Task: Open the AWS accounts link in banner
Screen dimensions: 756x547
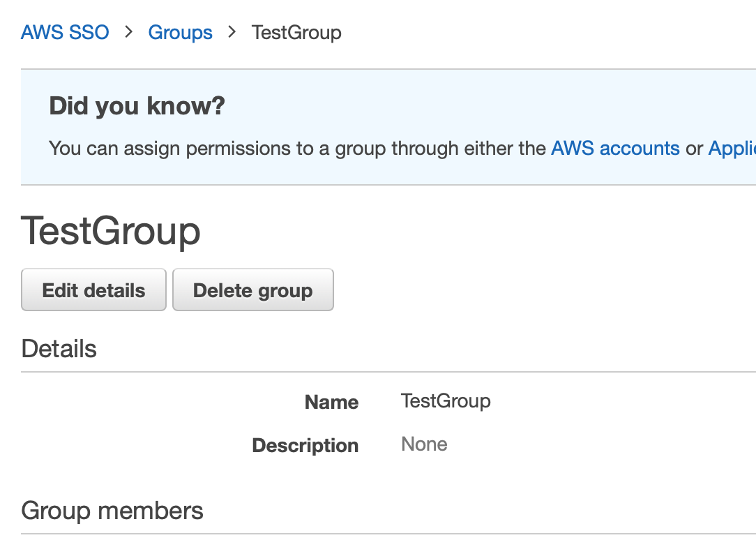Action: [615, 148]
